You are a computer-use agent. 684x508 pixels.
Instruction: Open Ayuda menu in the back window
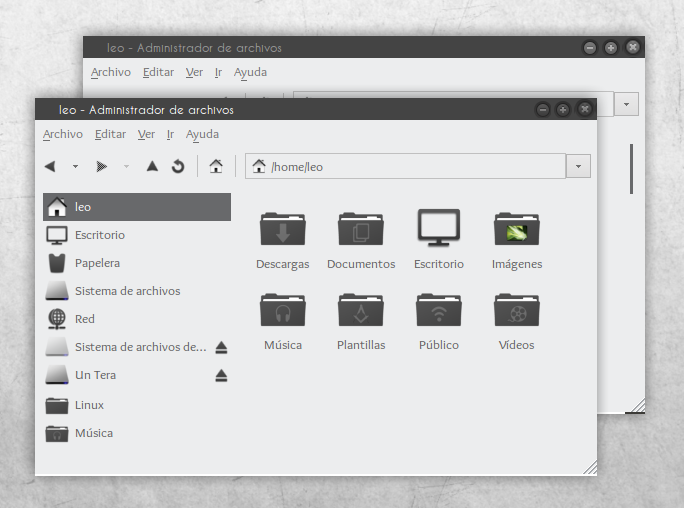point(250,72)
